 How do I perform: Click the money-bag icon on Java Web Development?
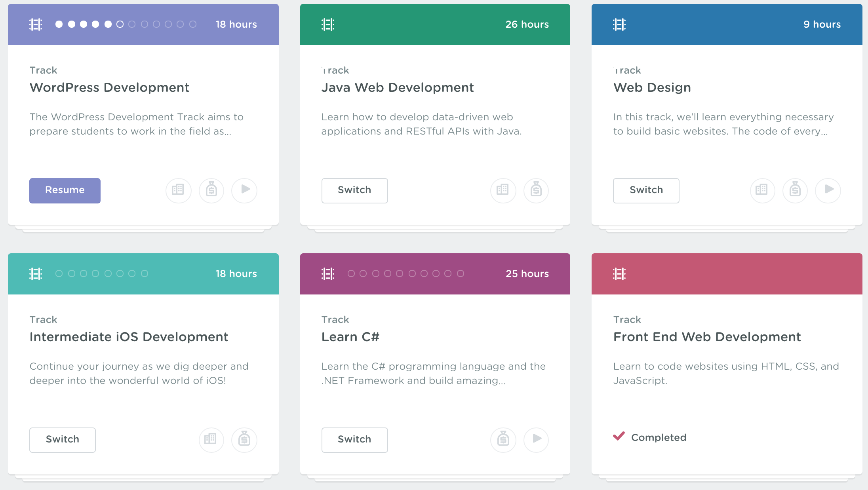[x=536, y=190]
